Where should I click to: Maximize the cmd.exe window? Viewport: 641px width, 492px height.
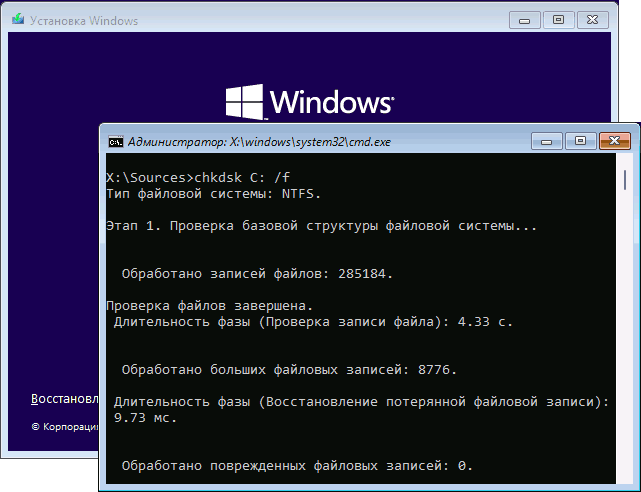coord(580,141)
